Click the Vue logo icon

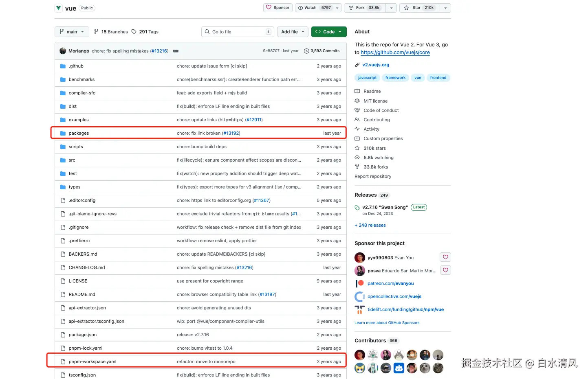click(59, 8)
